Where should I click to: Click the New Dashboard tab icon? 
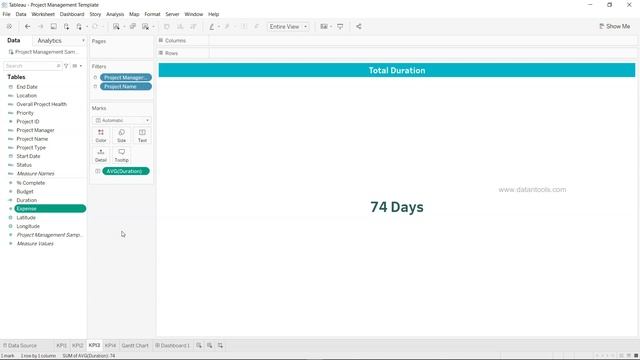[x=209, y=346]
